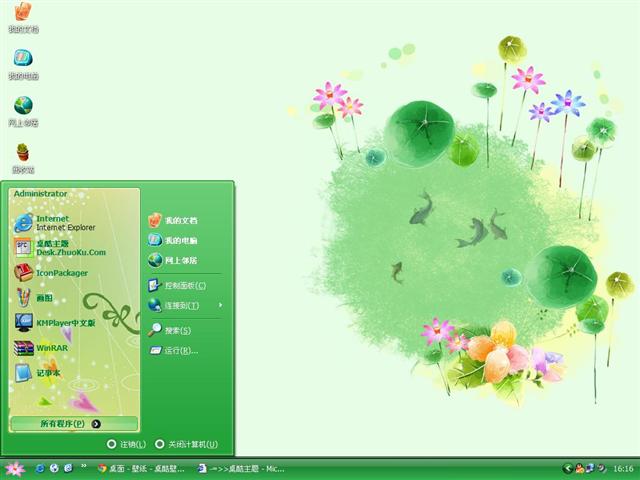640x480 pixels.
Task: Click the network computers tray icon
Action: (590, 469)
